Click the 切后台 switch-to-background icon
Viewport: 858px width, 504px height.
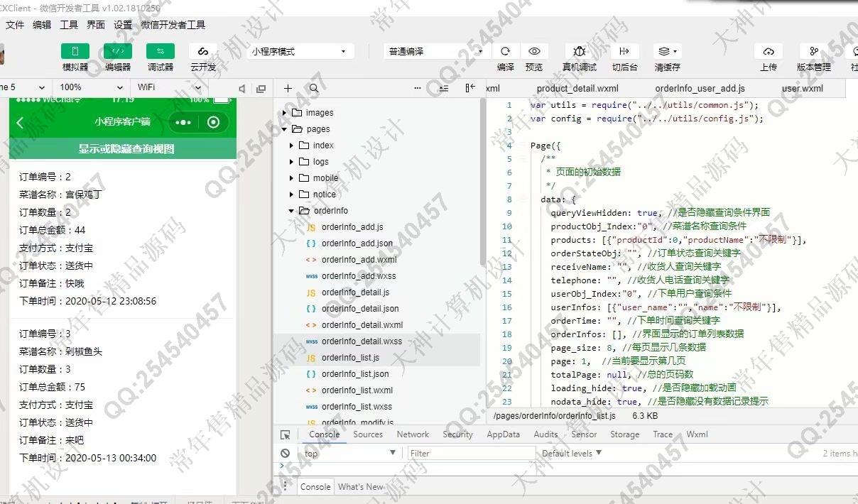pyautogui.click(x=624, y=51)
